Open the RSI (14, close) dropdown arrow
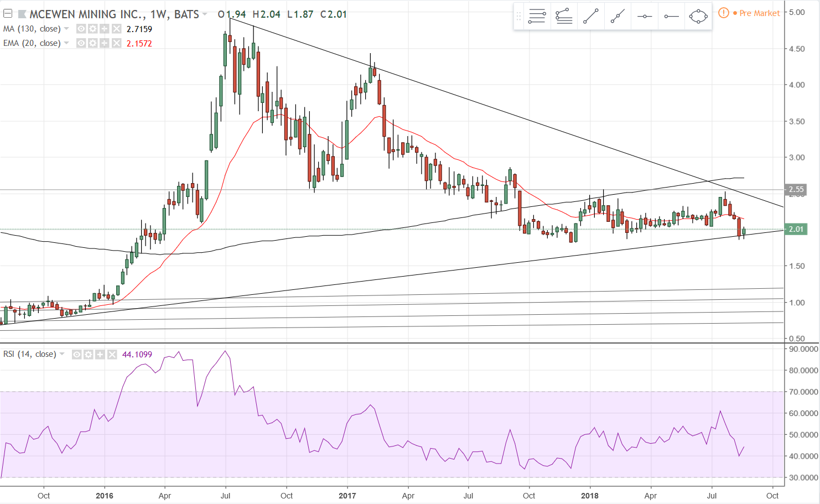This screenshot has width=820, height=504. click(62, 354)
